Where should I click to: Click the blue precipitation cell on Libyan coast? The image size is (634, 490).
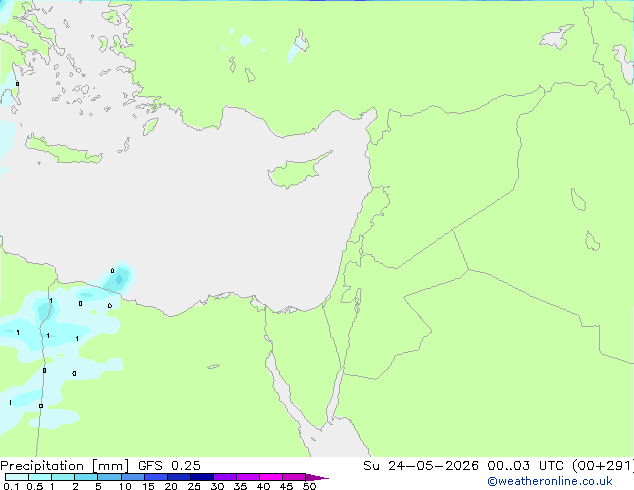119,279
